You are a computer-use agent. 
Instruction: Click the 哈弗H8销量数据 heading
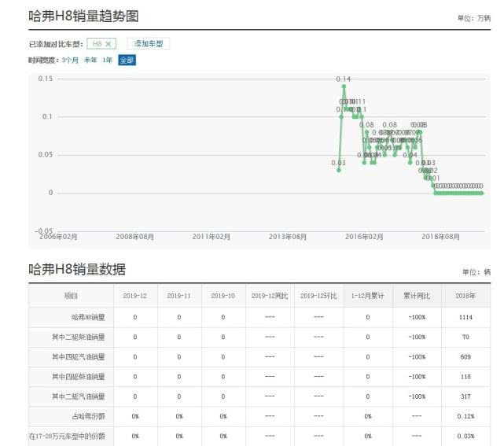[77, 270]
